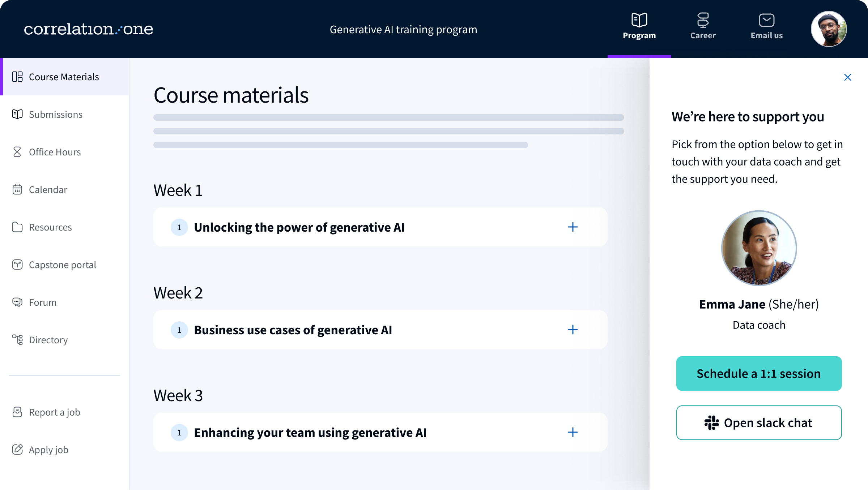The image size is (868, 490).
Task: Click Open slack chat button
Action: tap(759, 422)
